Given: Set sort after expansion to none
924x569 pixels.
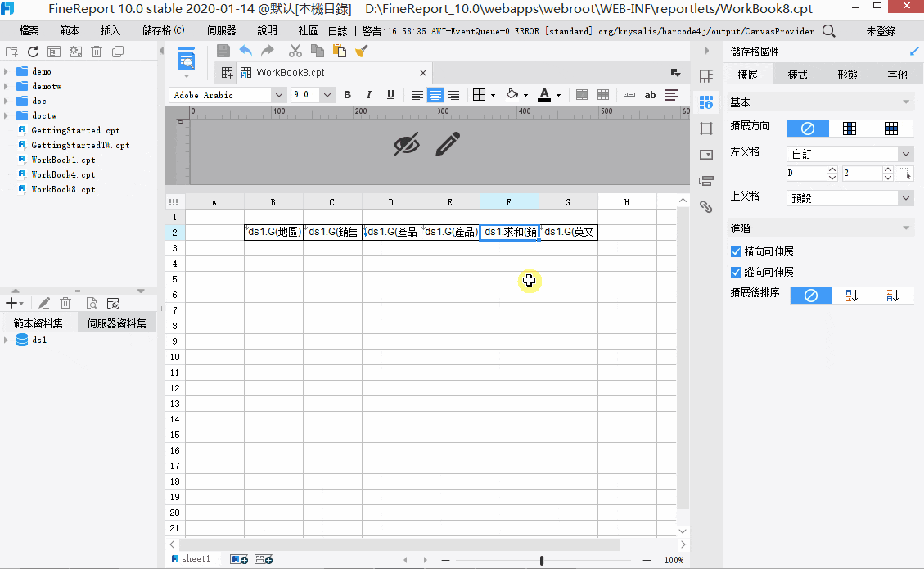Looking at the screenshot, I should 811,296.
